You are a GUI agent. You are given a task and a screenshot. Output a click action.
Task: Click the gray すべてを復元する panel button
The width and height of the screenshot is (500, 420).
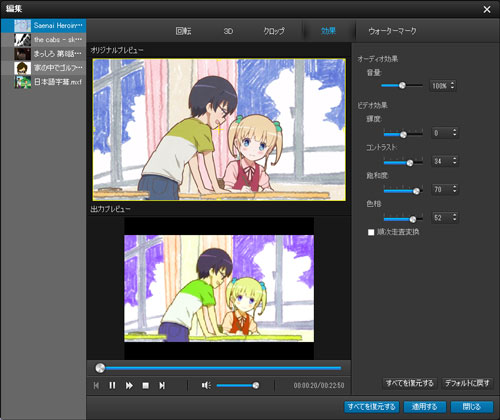click(410, 383)
